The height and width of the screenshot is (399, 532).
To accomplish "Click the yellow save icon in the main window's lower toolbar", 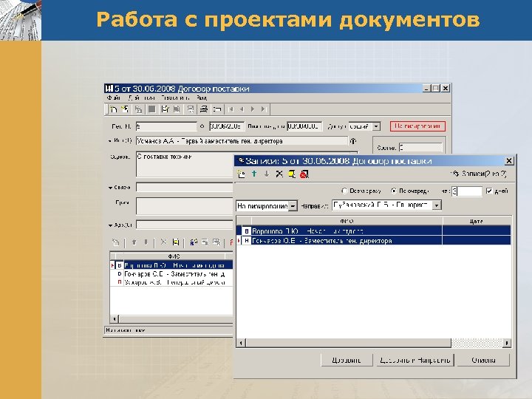I will click(176, 242).
